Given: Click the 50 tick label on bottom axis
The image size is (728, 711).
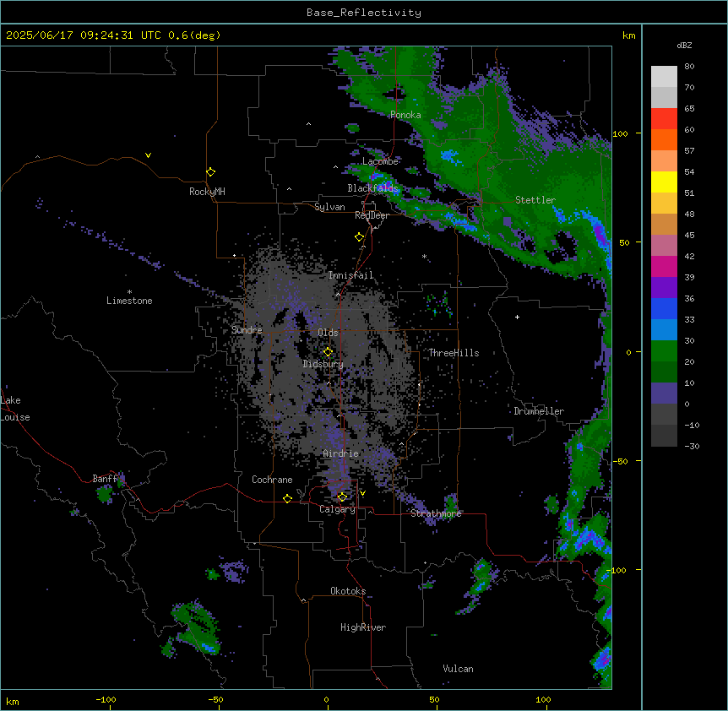Looking at the screenshot, I should [434, 699].
